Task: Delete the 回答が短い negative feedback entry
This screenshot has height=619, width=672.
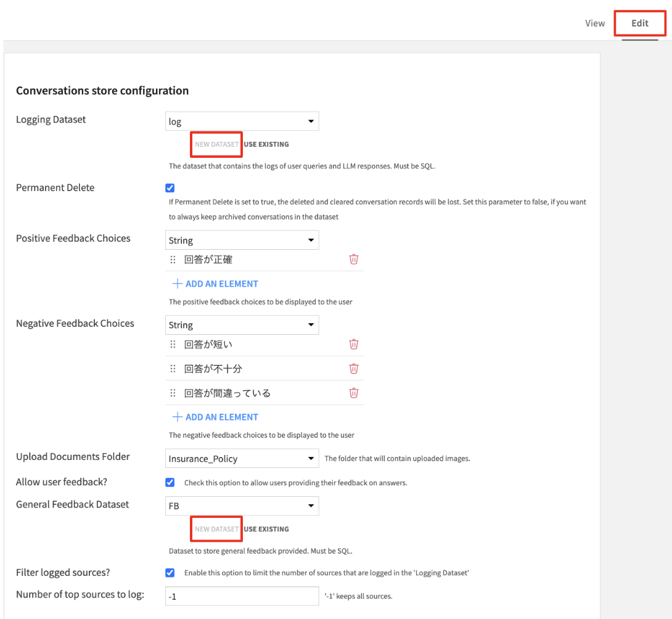Action: tap(354, 344)
